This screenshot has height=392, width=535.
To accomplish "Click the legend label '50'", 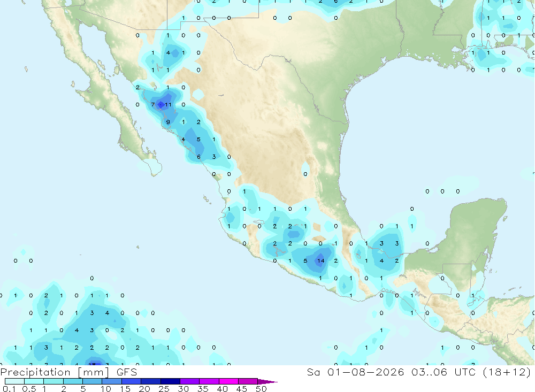I will point(261,389).
